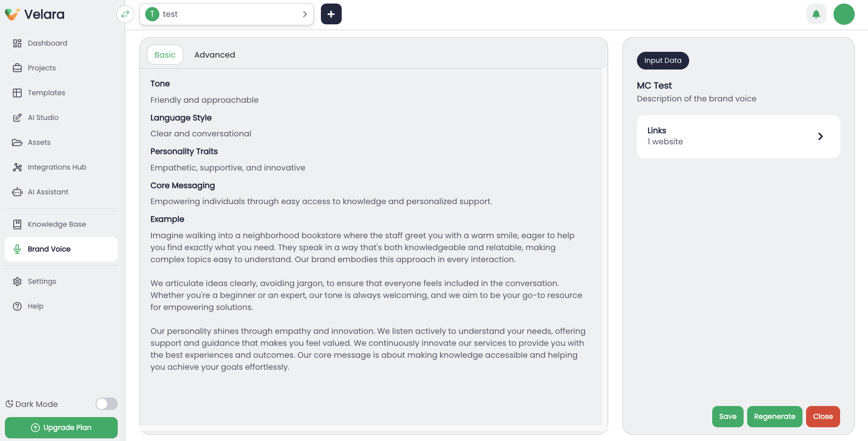Go to Integrations Hub
Viewport: 868px width, 441px height.
point(57,167)
